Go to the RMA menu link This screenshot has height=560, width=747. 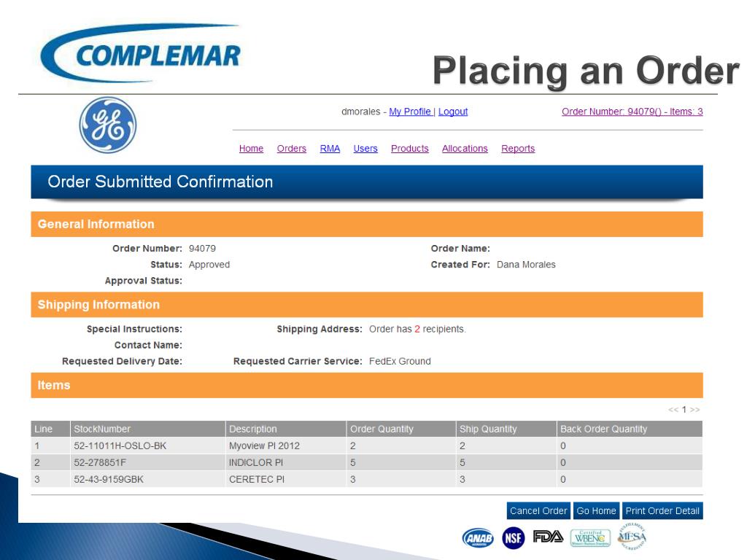[x=330, y=149]
